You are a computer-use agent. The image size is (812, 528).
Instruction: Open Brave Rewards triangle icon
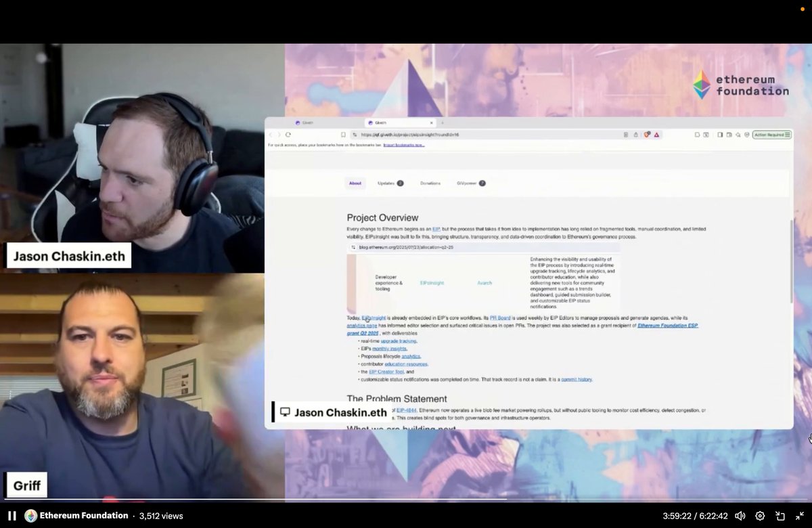(x=656, y=135)
